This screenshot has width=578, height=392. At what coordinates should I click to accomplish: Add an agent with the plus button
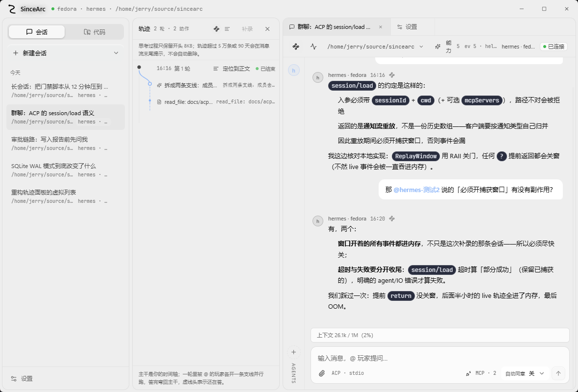coord(294,352)
